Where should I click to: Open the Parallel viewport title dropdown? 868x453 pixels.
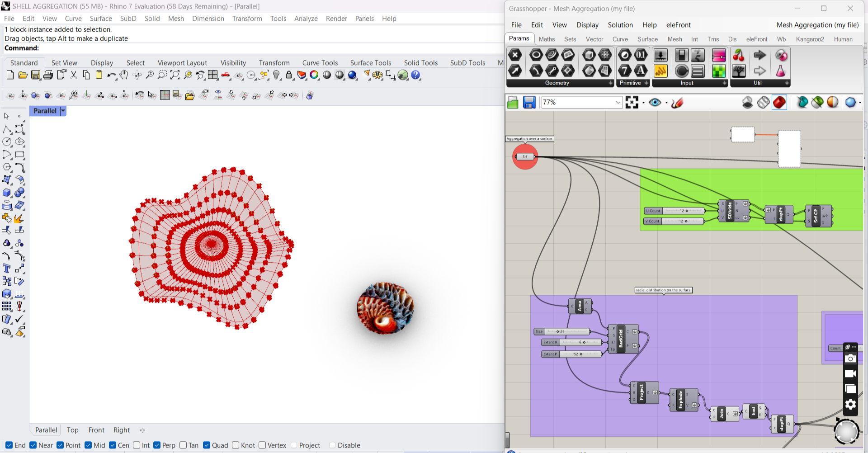click(63, 111)
